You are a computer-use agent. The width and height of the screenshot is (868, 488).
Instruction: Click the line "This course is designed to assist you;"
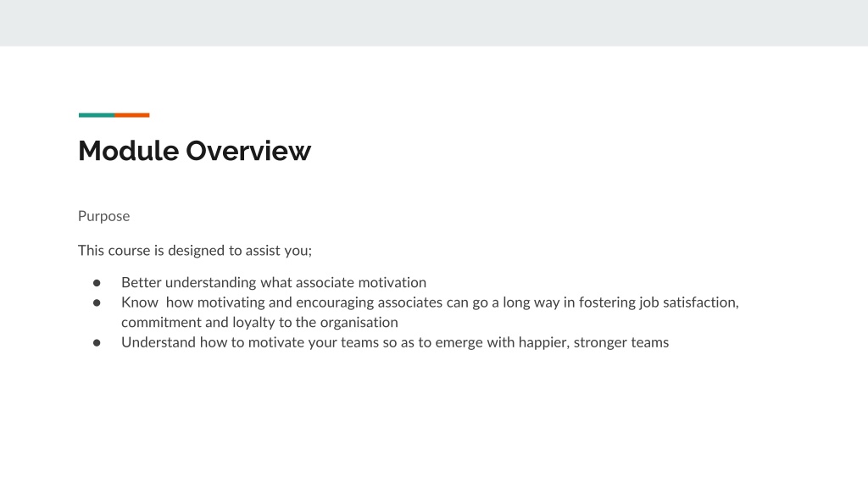195,251
